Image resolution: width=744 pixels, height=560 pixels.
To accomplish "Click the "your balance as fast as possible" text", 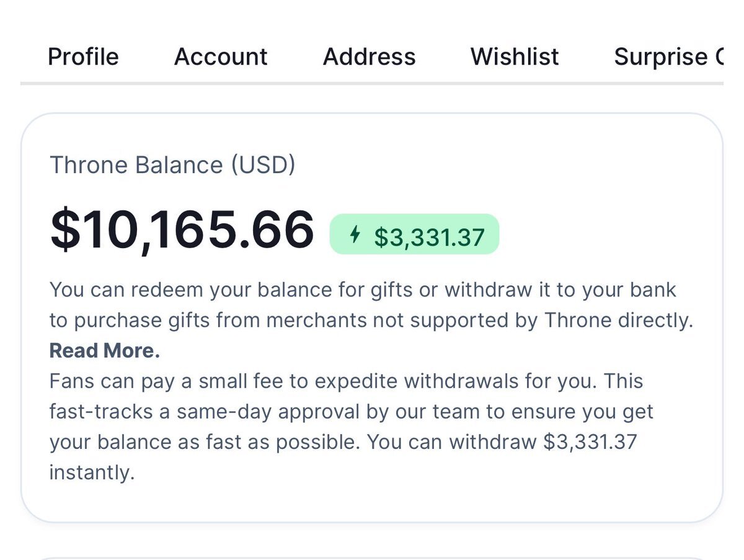I will coord(205,442).
